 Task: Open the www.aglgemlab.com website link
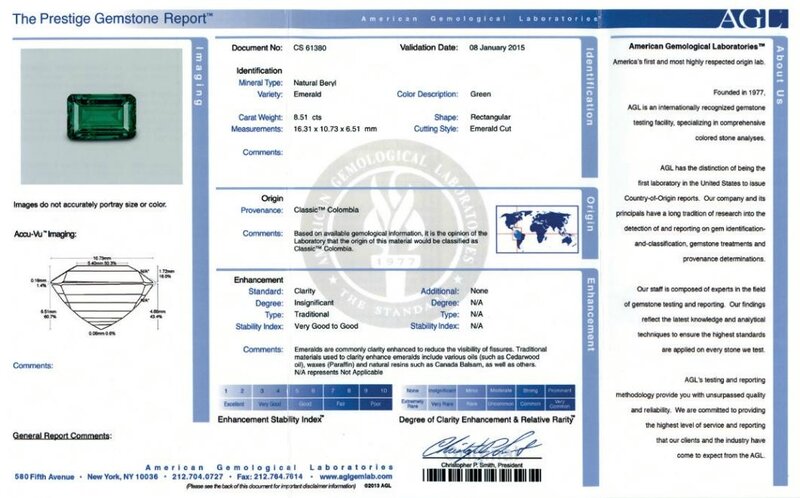coord(356,477)
